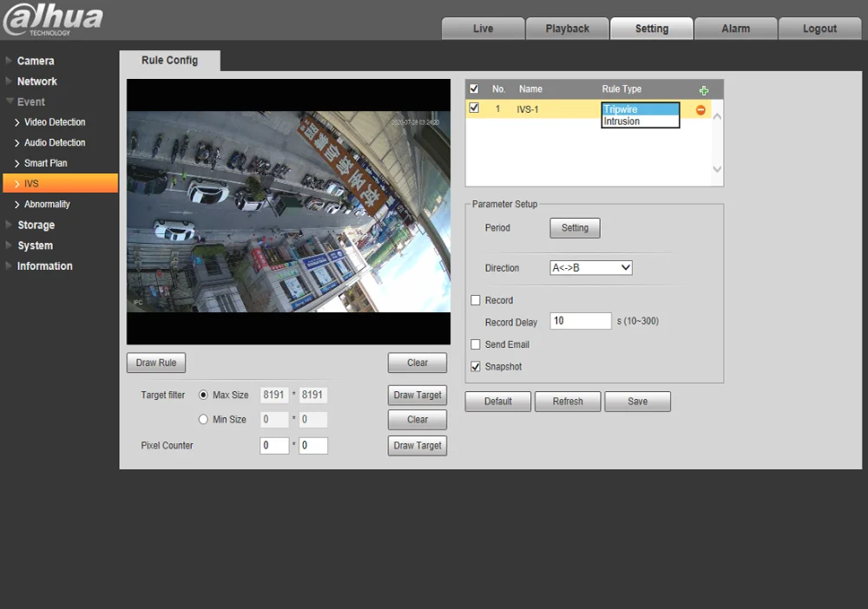The width and height of the screenshot is (868, 609).
Task: Switch to the Live tab
Action: point(483,29)
